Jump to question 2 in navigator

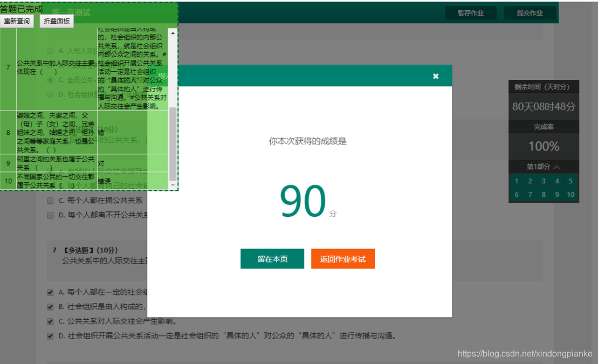click(530, 181)
